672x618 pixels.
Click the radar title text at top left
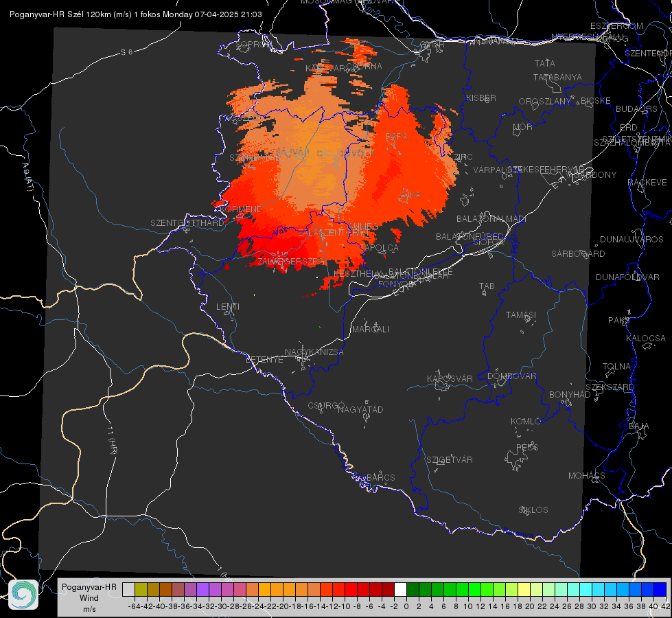coord(135,14)
